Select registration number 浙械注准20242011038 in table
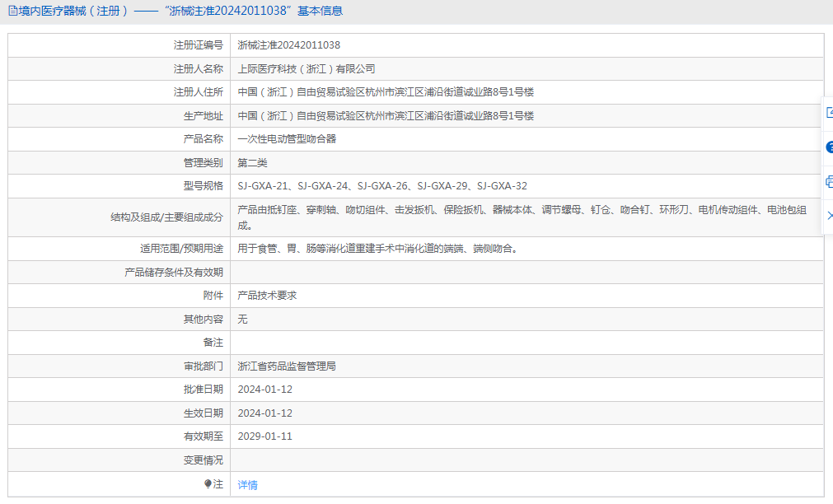 pyautogui.click(x=289, y=45)
